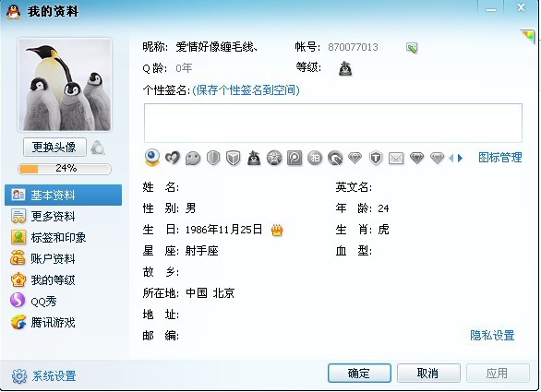
Task: Click inside the 个性签名 text box
Action: tap(333, 123)
